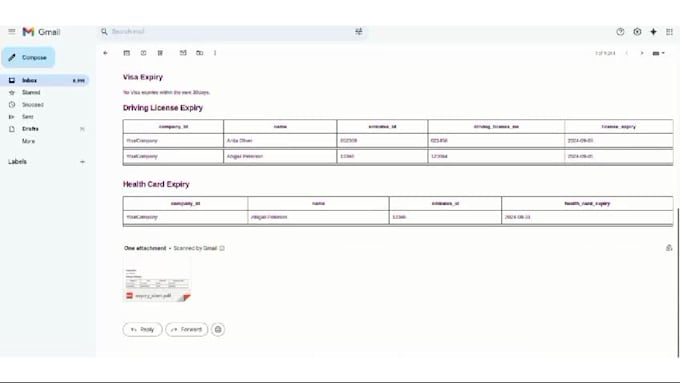This screenshot has height=383, width=680.
Task: Click the Scanned by Gmail info icon
Action: pos(222,248)
